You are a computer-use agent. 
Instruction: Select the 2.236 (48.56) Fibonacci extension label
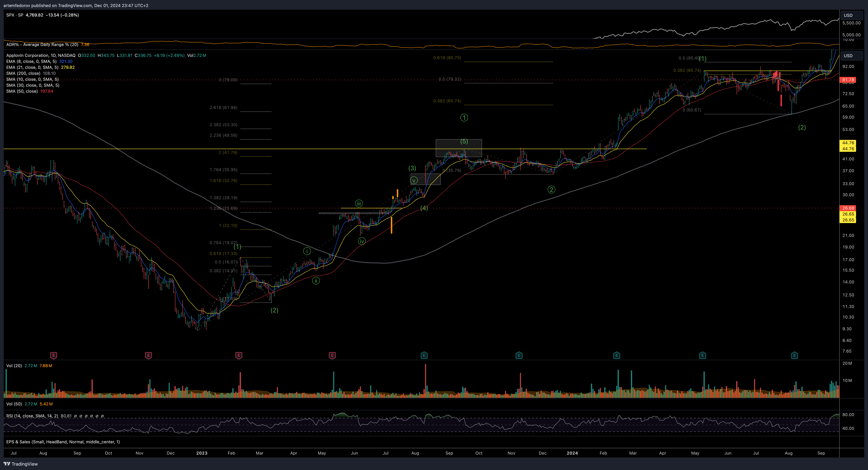[223, 135]
